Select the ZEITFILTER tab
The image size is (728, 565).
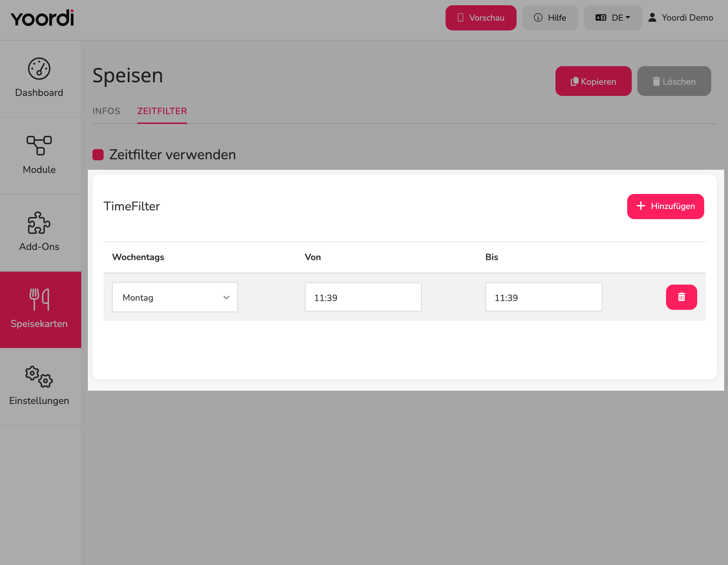tap(162, 111)
